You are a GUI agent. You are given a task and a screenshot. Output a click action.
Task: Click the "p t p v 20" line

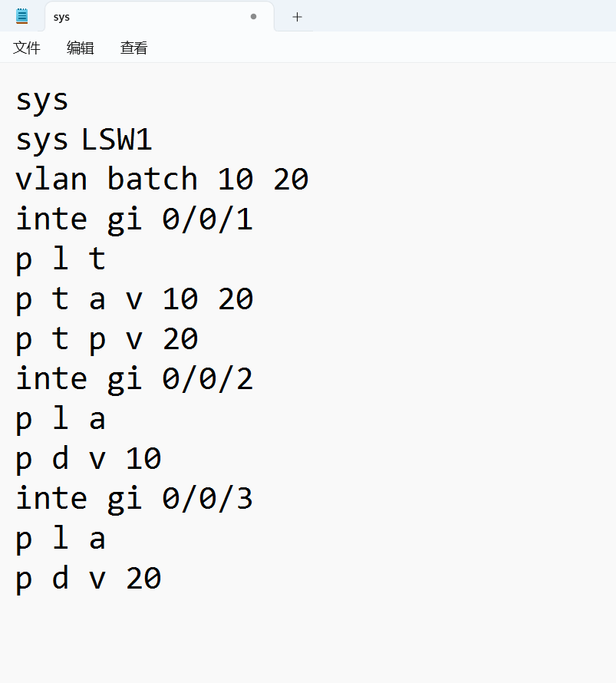(x=107, y=340)
